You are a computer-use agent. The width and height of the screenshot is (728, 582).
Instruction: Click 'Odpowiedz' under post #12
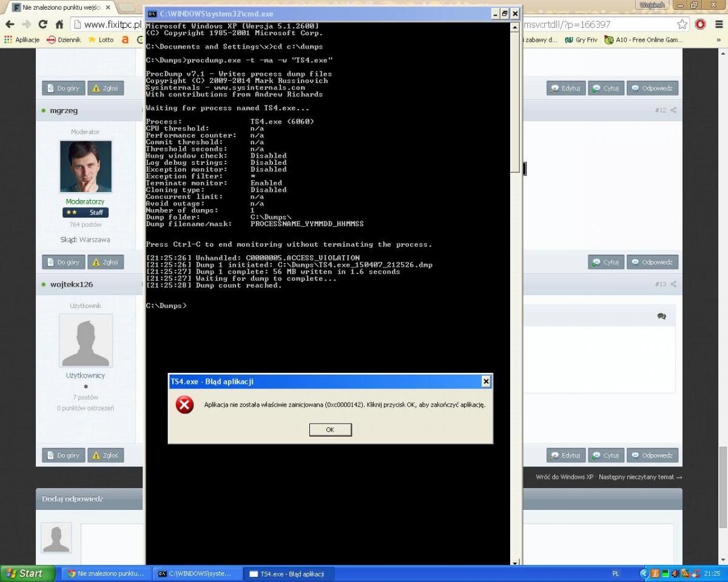coord(652,262)
